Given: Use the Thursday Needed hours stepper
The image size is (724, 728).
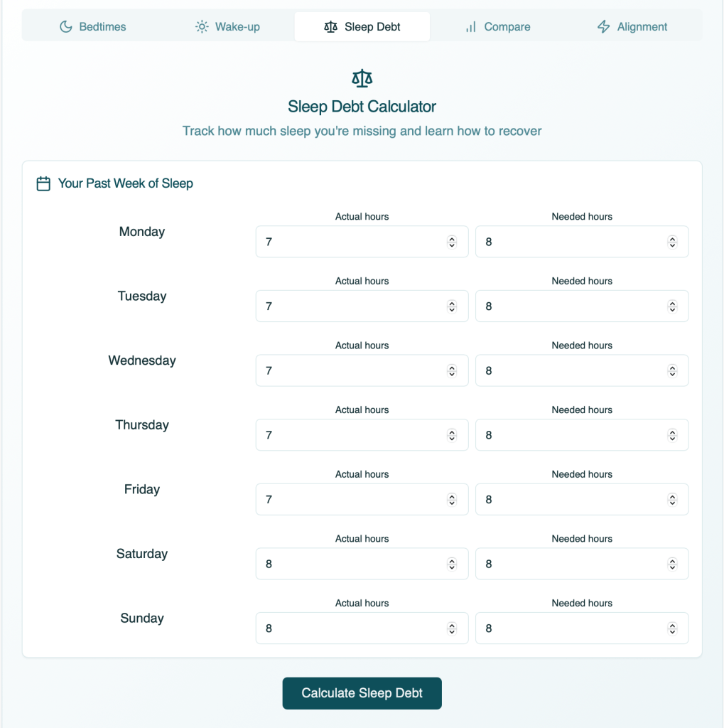Looking at the screenshot, I should tap(672, 435).
